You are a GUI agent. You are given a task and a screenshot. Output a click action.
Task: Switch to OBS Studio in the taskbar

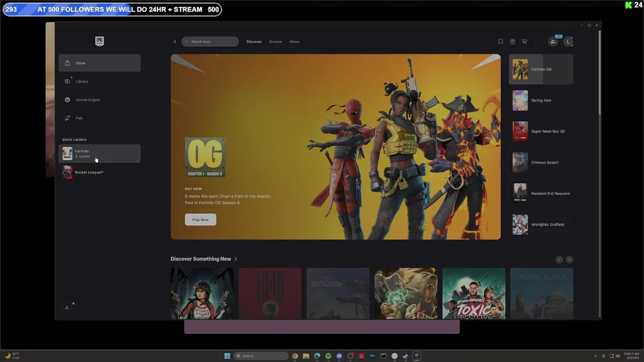pos(350,356)
